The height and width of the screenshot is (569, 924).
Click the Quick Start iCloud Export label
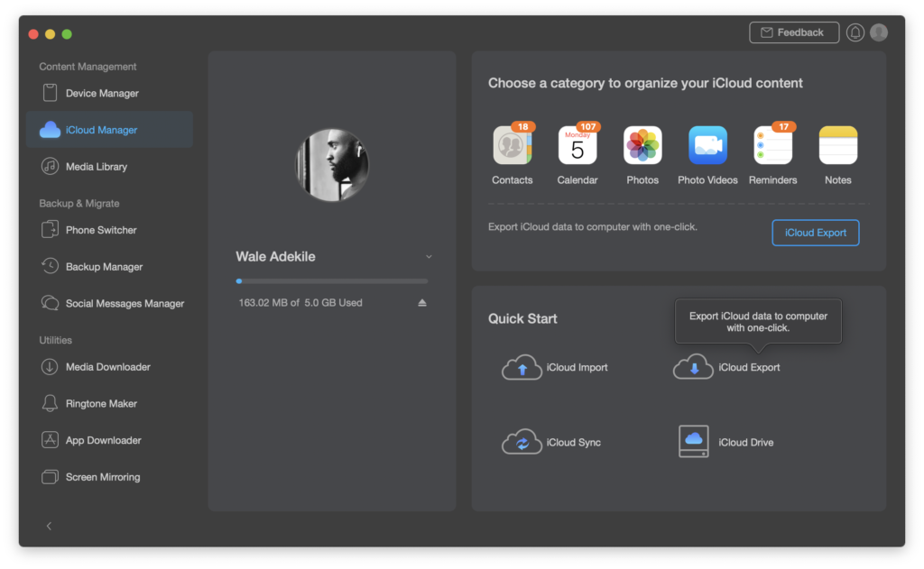click(x=749, y=367)
